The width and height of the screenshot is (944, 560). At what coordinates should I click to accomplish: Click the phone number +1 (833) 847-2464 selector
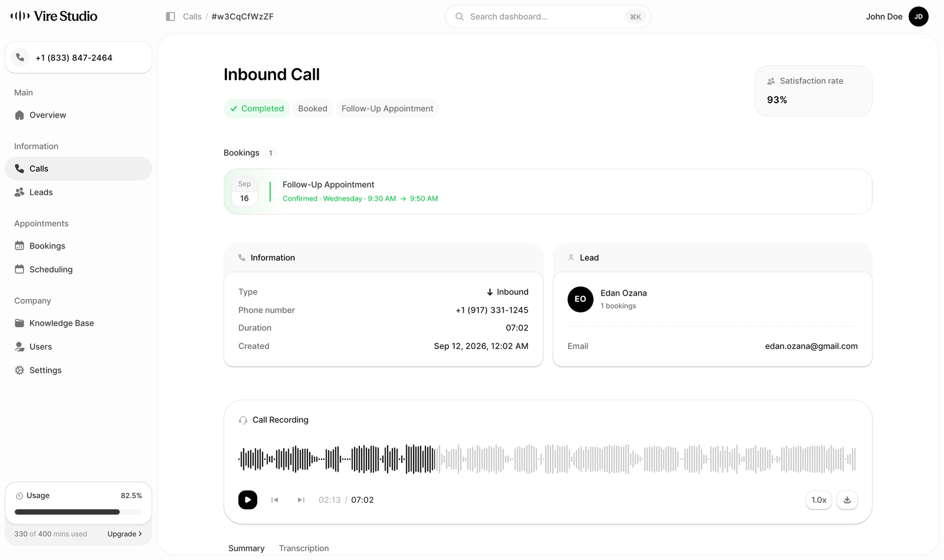coord(79,57)
